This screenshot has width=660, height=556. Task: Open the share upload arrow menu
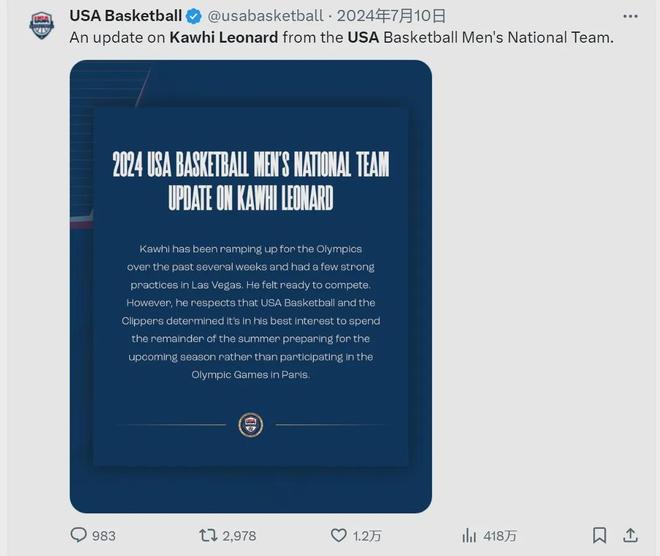pos(631,535)
